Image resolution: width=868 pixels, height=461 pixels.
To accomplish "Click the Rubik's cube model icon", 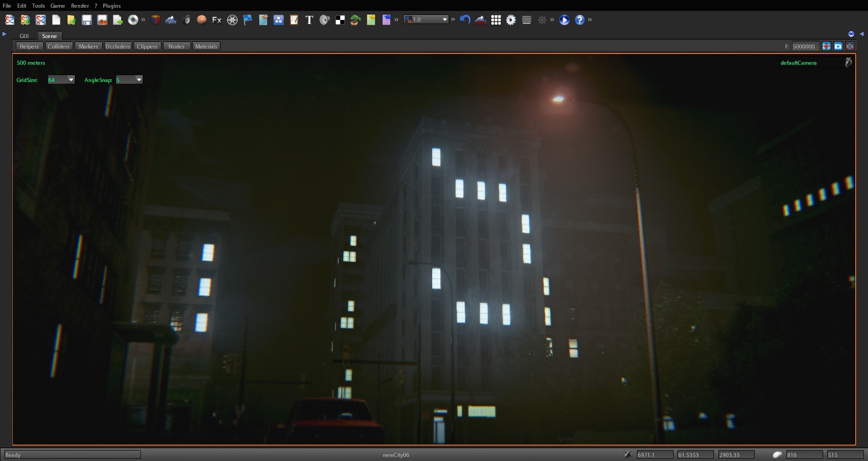I will click(x=155, y=20).
